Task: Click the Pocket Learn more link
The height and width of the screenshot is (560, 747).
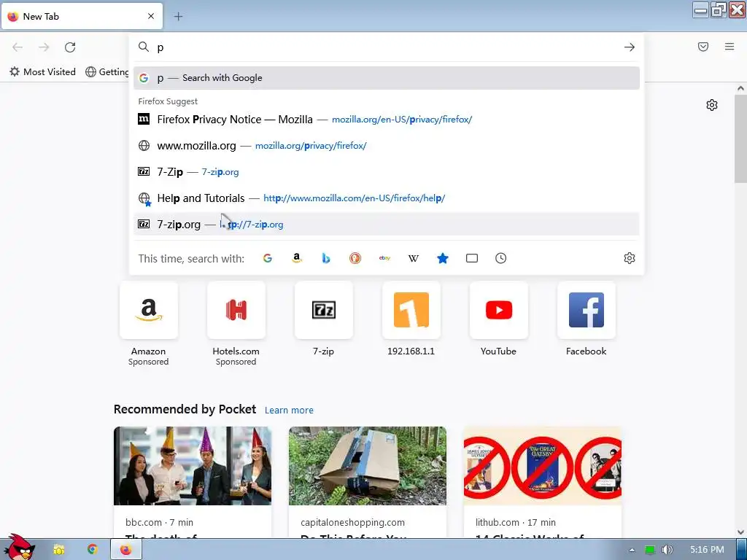Action: click(289, 410)
